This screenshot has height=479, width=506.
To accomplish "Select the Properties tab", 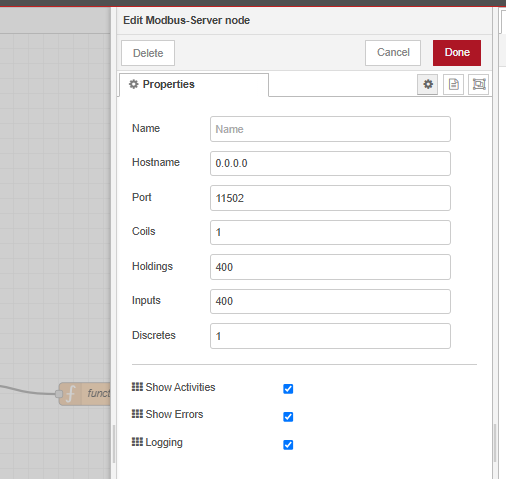I will click(194, 85).
